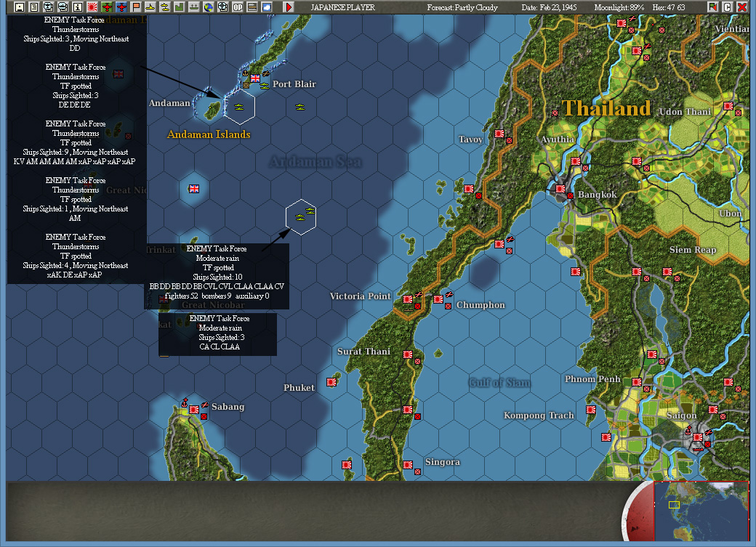The width and height of the screenshot is (756, 547).
Task: Select the Japanese base flag at Tavoy
Action: point(499,134)
